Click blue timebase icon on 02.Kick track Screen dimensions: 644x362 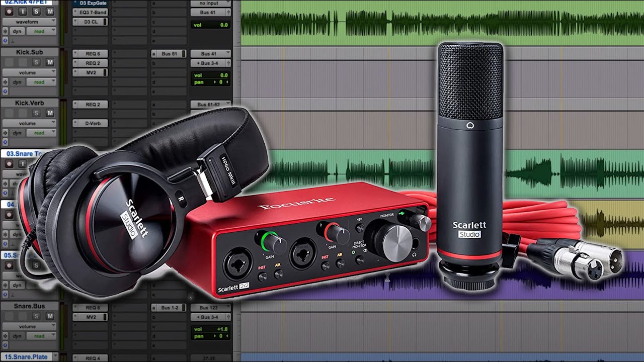(5, 40)
